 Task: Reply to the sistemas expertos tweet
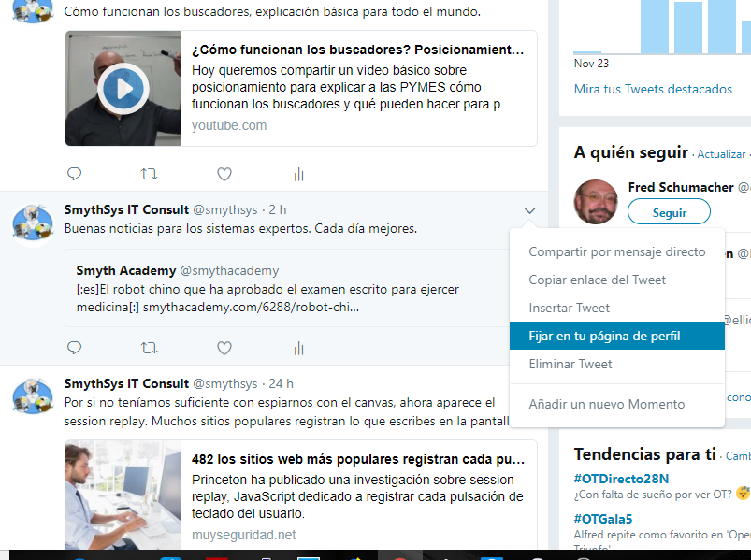[x=75, y=348]
